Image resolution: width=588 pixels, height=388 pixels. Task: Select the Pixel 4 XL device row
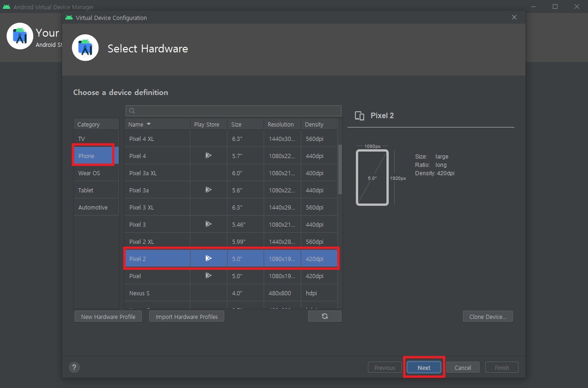tap(231, 139)
